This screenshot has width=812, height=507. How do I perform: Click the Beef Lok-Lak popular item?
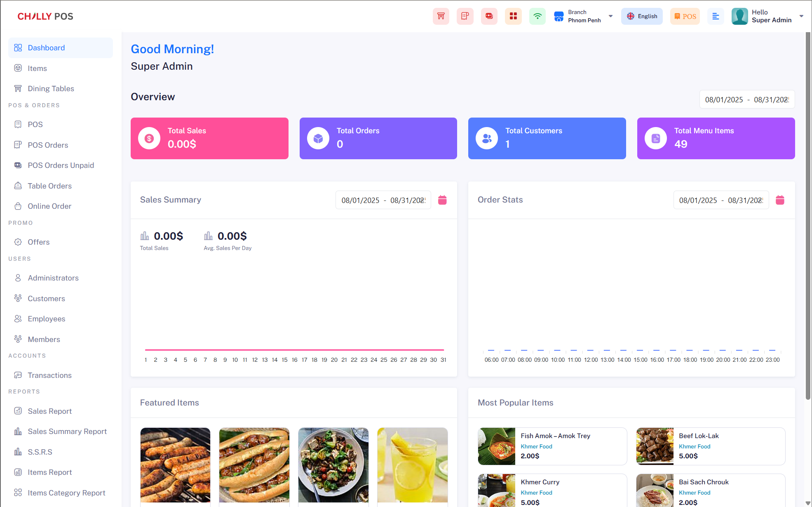[x=710, y=446]
